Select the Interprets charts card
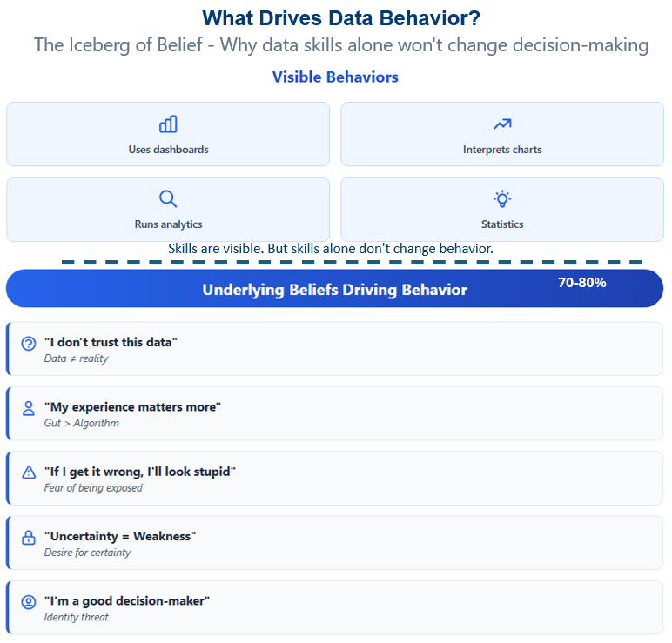This screenshot has width=672, height=643. (502, 134)
